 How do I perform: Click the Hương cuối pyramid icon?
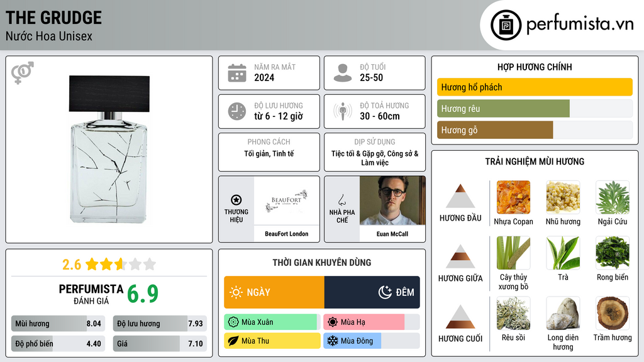(x=460, y=317)
